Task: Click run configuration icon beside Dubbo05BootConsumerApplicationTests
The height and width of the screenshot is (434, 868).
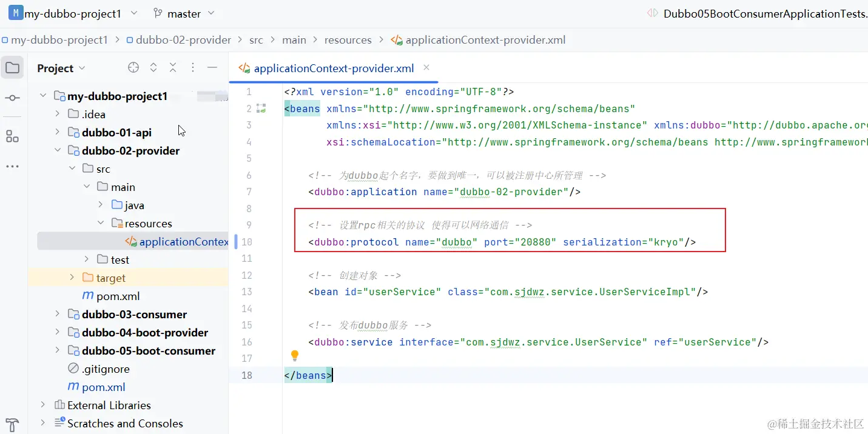Action: [652, 13]
